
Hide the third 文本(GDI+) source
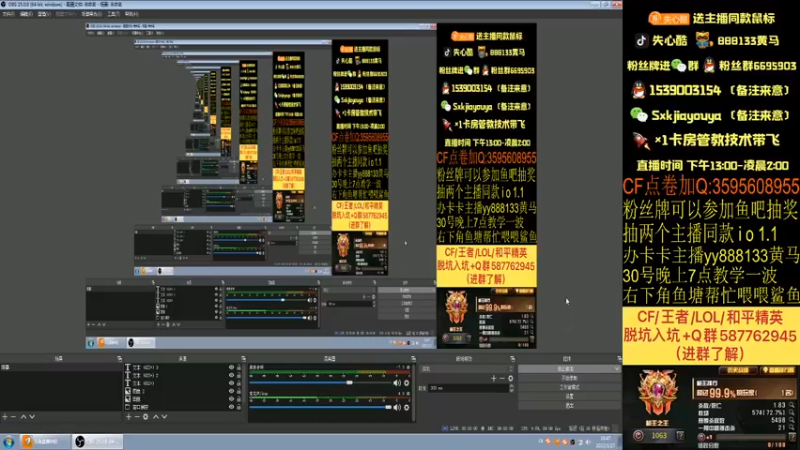pyautogui.click(x=231, y=383)
